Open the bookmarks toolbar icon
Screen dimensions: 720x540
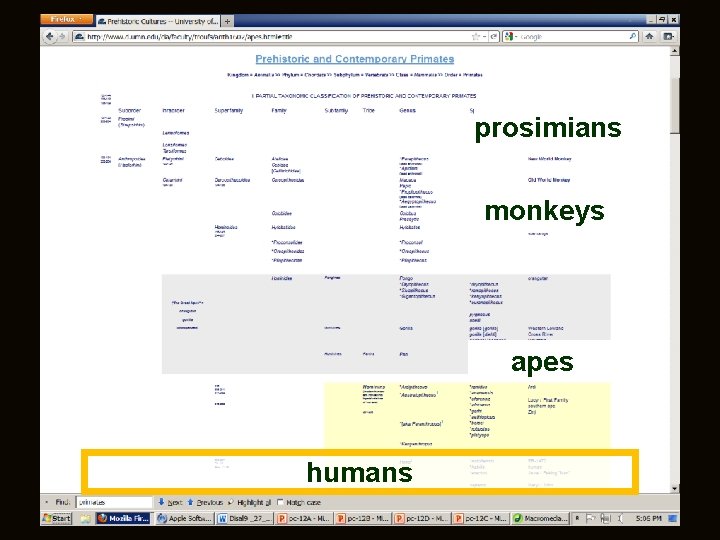(x=668, y=36)
